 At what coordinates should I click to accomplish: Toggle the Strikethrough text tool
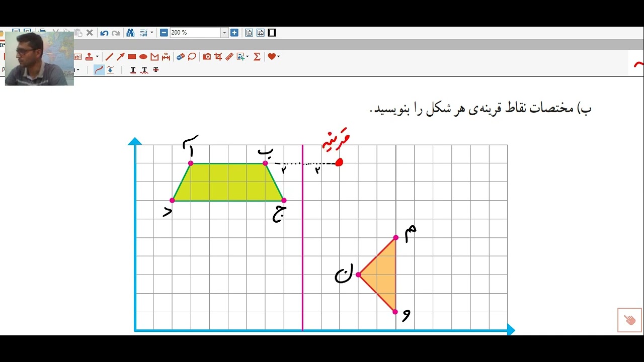tap(156, 70)
